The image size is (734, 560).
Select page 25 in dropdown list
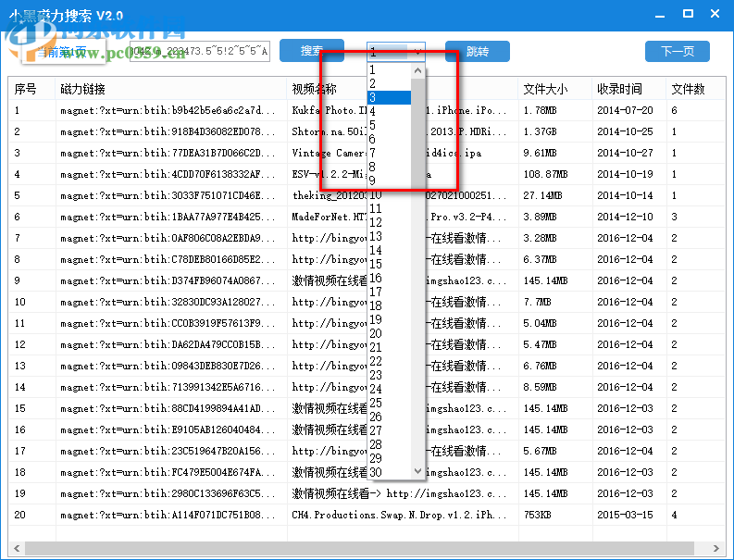[389, 403]
